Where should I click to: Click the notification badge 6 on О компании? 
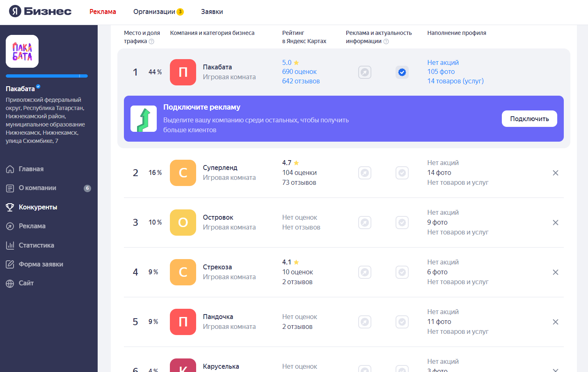click(87, 188)
